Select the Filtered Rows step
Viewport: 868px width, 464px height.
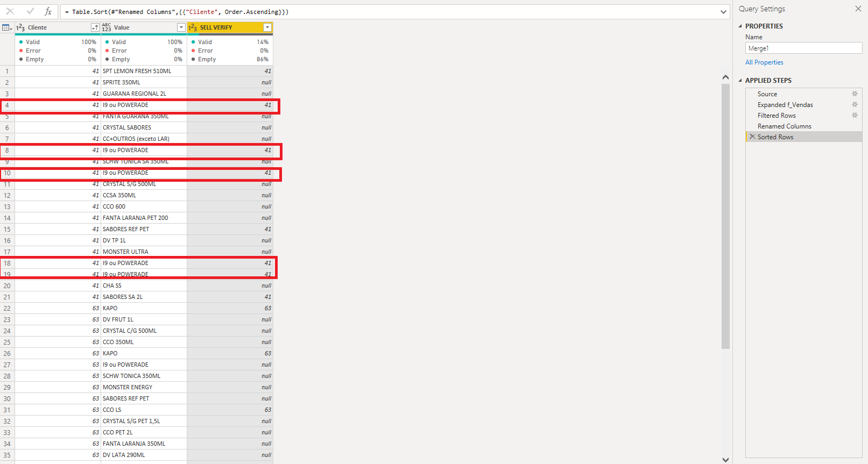pos(777,115)
